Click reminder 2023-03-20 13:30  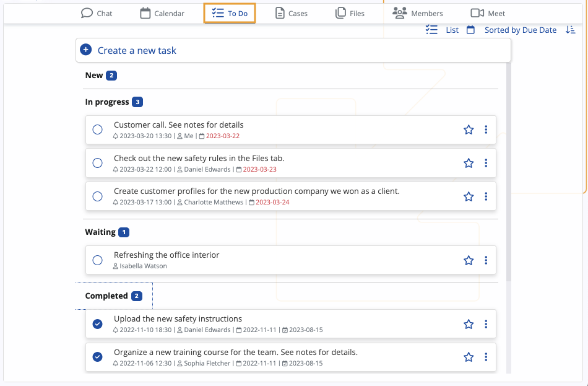pyautogui.click(x=145, y=136)
